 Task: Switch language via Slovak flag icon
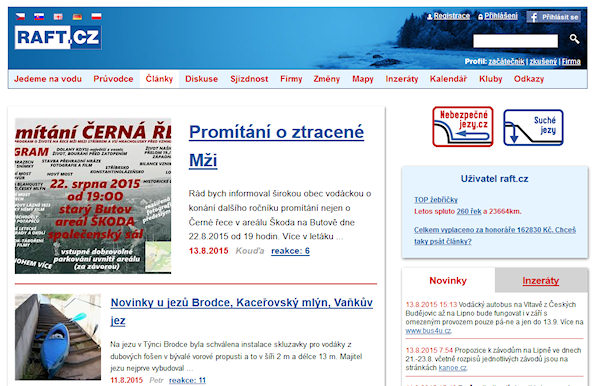[39, 16]
